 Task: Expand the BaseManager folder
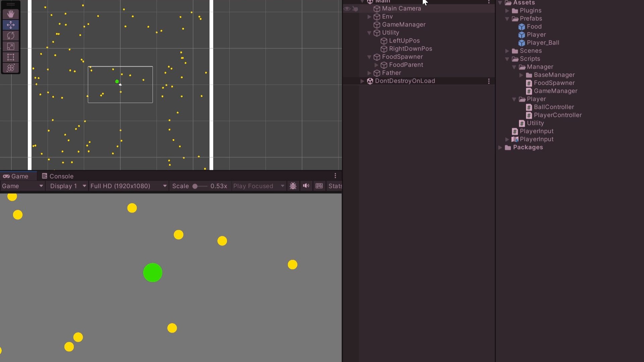click(x=521, y=75)
